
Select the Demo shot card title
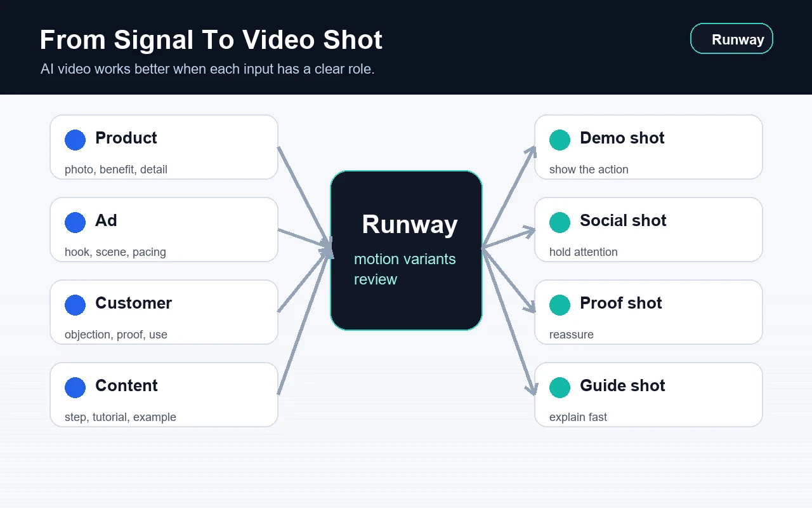click(622, 138)
